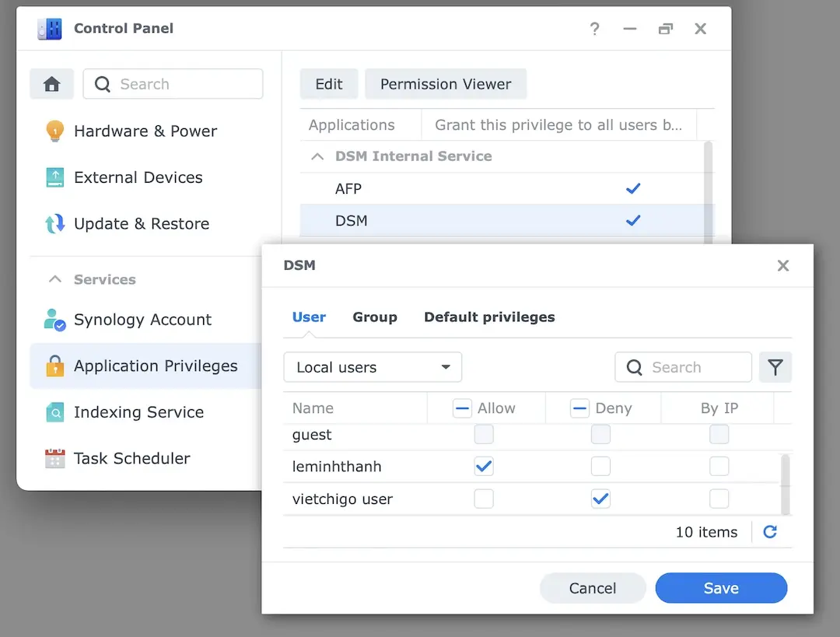Open Hardware & Power settings
The image size is (840, 637).
[x=145, y=131]
